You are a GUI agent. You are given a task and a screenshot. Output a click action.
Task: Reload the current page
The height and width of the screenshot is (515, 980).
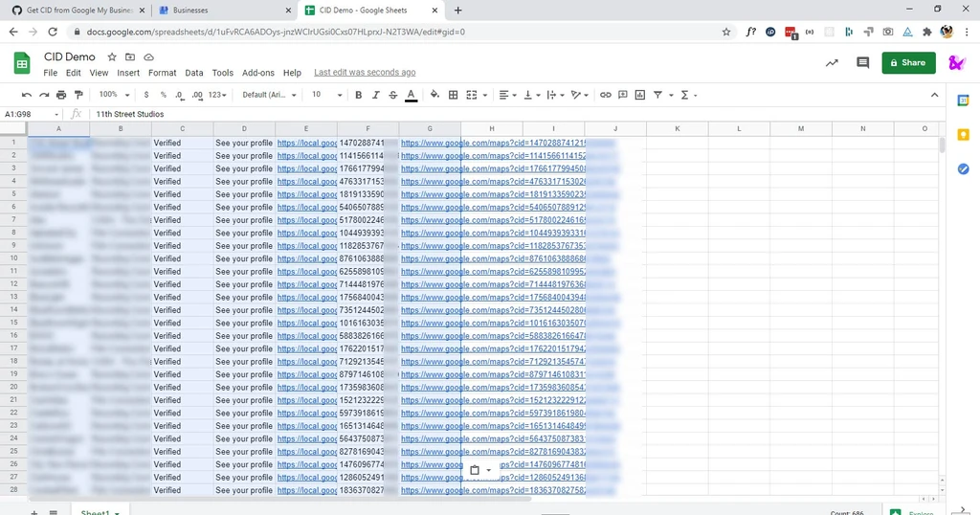pyautogui.click(x=53, y=32)
